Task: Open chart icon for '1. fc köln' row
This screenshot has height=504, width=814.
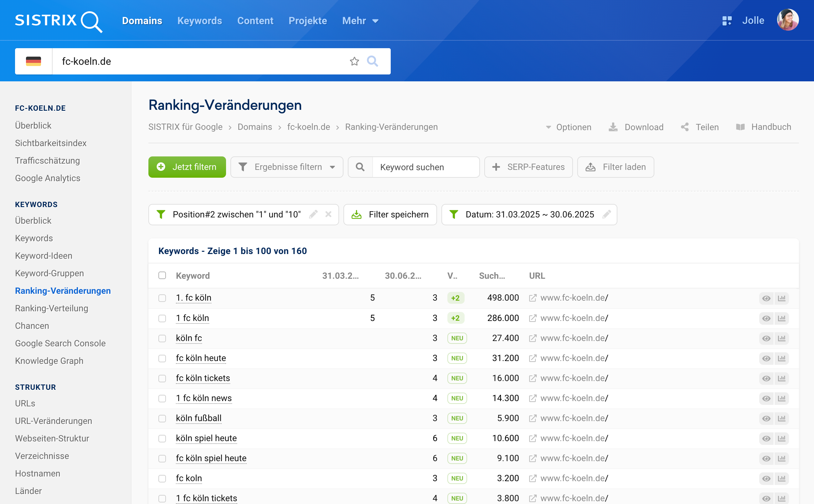Action: tap(782, 298)
